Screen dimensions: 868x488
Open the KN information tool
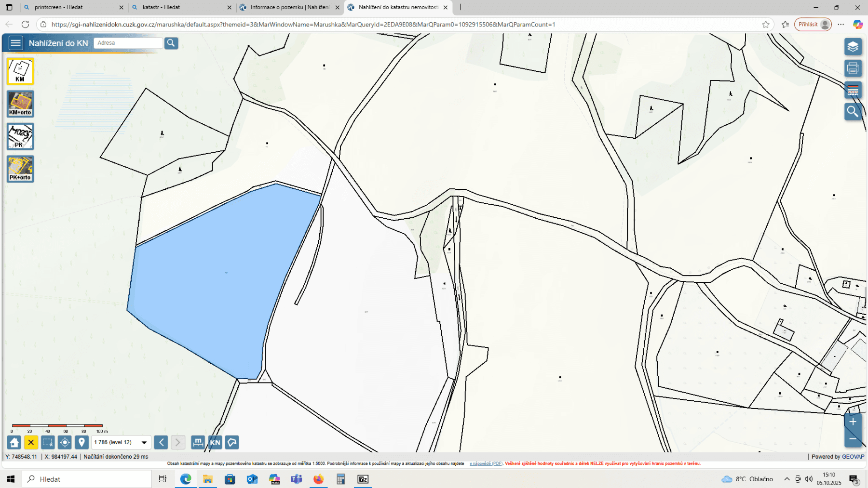click(215, 442)
